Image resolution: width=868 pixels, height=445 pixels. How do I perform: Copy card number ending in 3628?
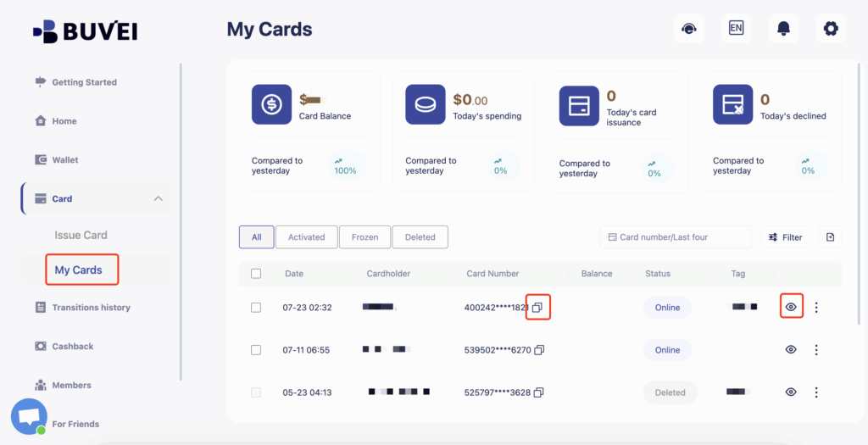point(539,392)
